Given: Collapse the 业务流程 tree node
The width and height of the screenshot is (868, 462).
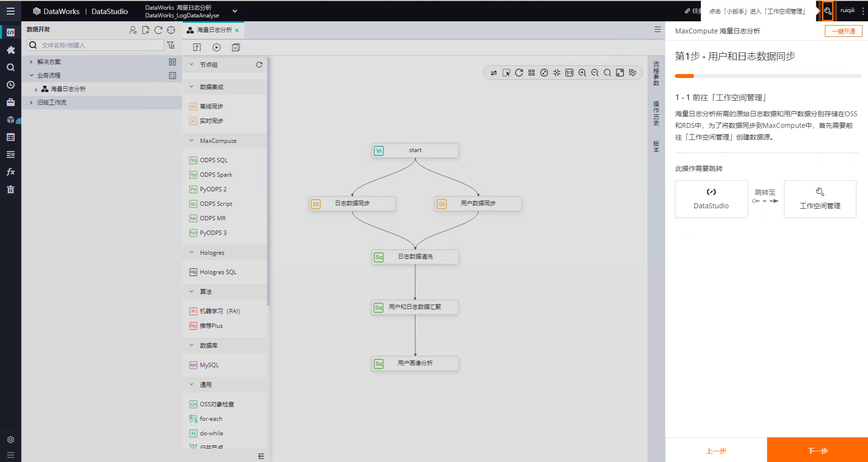Looking at the screenshot, I should [x=31, y=75].
